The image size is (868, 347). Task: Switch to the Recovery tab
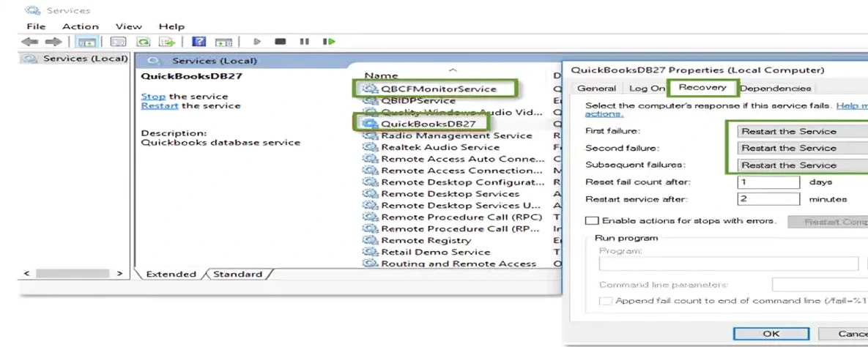(702, 87)
